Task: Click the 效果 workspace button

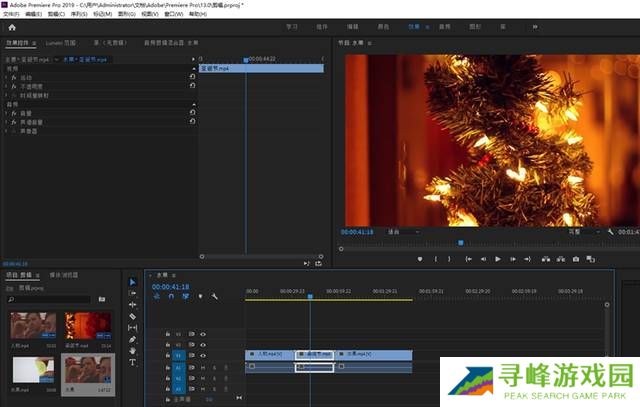Action: click(x=416, y=28)
